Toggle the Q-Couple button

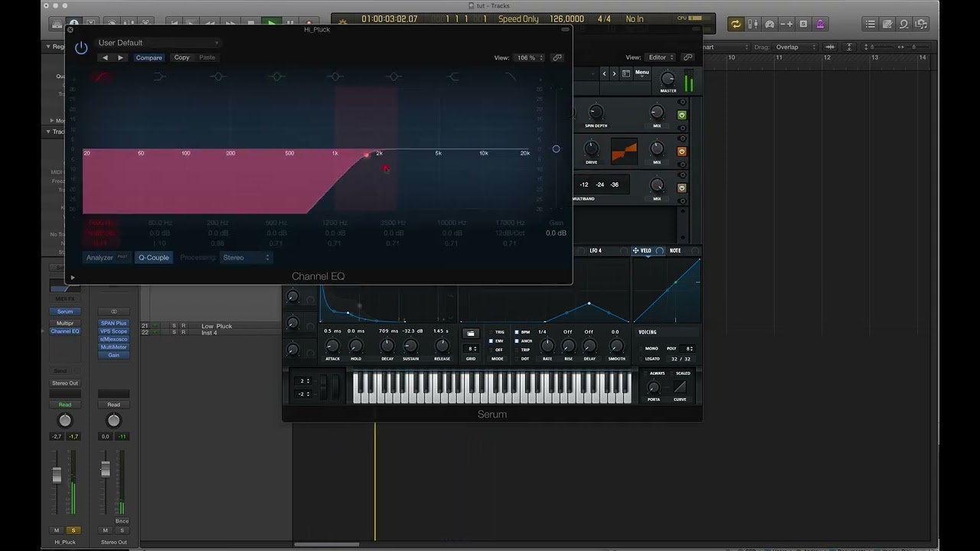[154, 258]
